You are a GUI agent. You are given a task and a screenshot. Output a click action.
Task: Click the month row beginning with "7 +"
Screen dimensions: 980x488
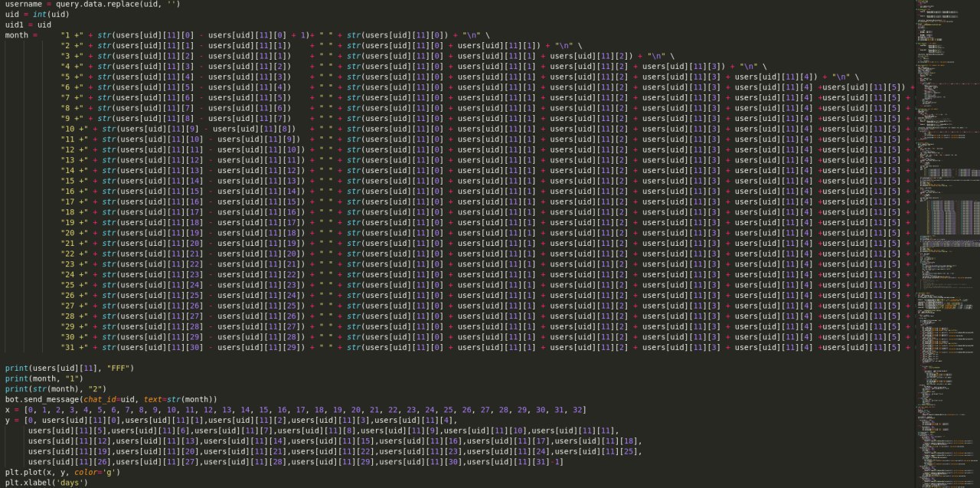[486, 97]
